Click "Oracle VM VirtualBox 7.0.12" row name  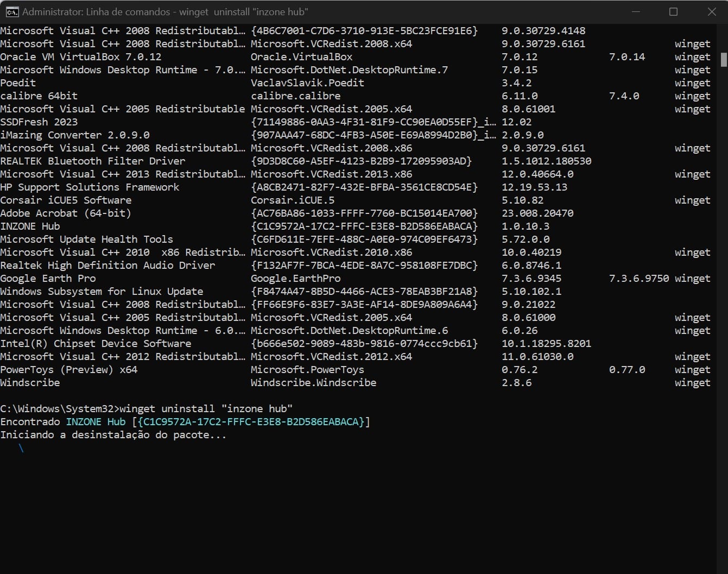coord(81,56)
